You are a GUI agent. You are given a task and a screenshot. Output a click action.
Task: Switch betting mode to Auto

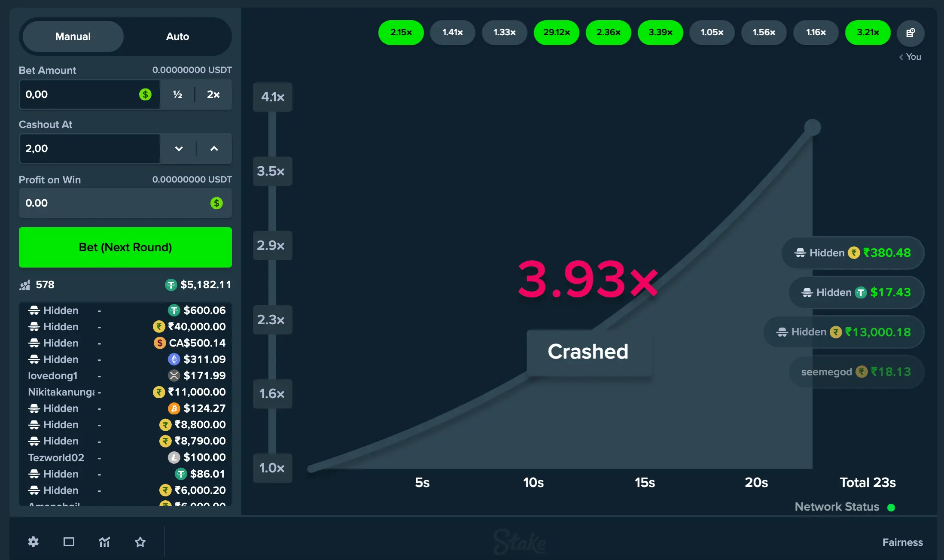click(177, 37)
